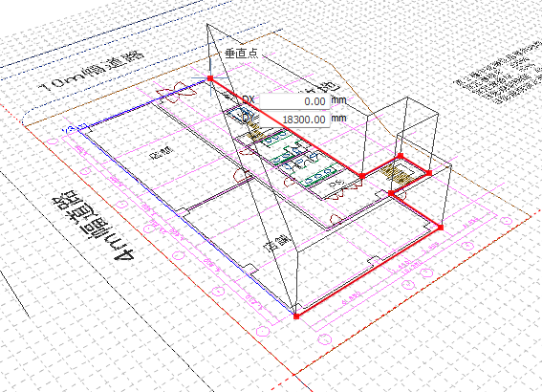Click the red vertex handle at crosshair cursor
The height and width of the screenshot is (392, 542).
pyautogui.click(x=210, y=78)
